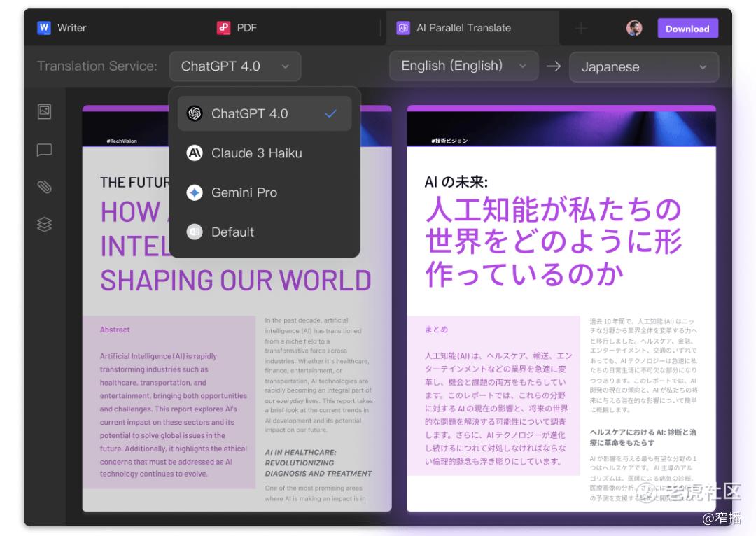Select Gemini Pro from the list

264,193
